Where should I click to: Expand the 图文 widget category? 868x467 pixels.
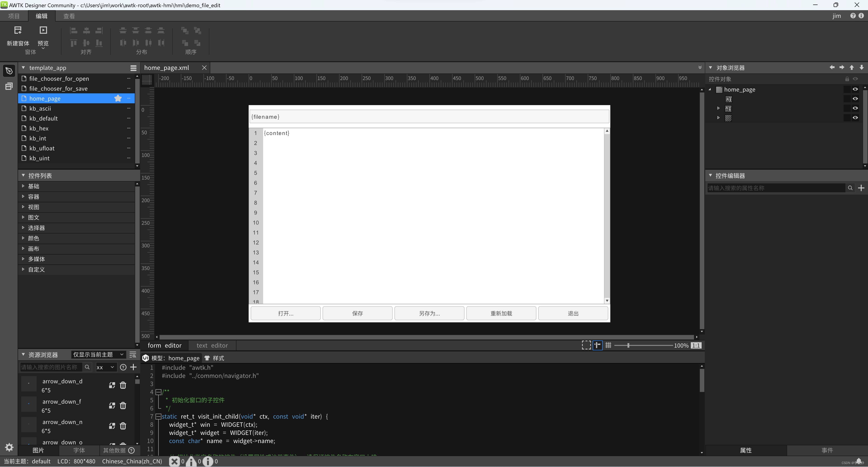click(x=23, y=217)
